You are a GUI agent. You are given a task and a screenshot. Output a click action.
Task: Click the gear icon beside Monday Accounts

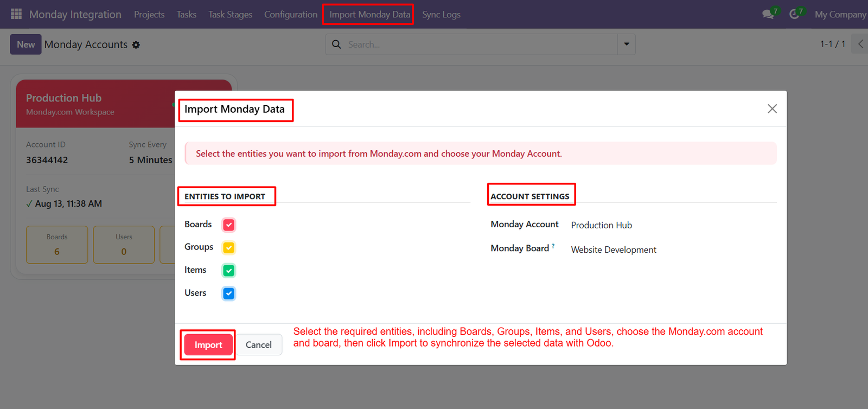(x=136, y=45)
